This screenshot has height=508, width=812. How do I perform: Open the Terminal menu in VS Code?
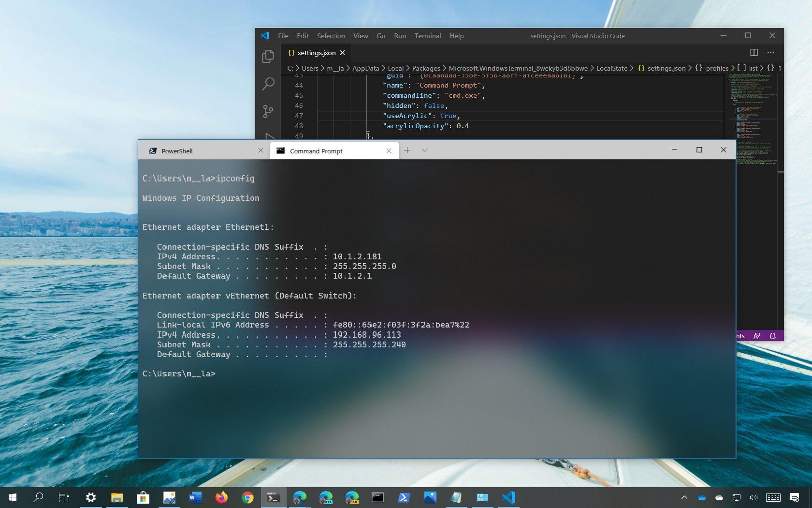pos(427,36)
